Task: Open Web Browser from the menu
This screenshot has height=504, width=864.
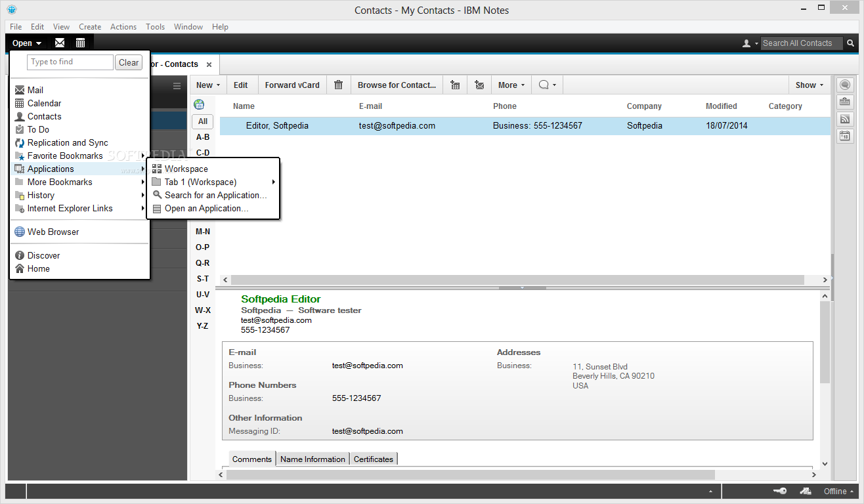Action: pos(80,232)
